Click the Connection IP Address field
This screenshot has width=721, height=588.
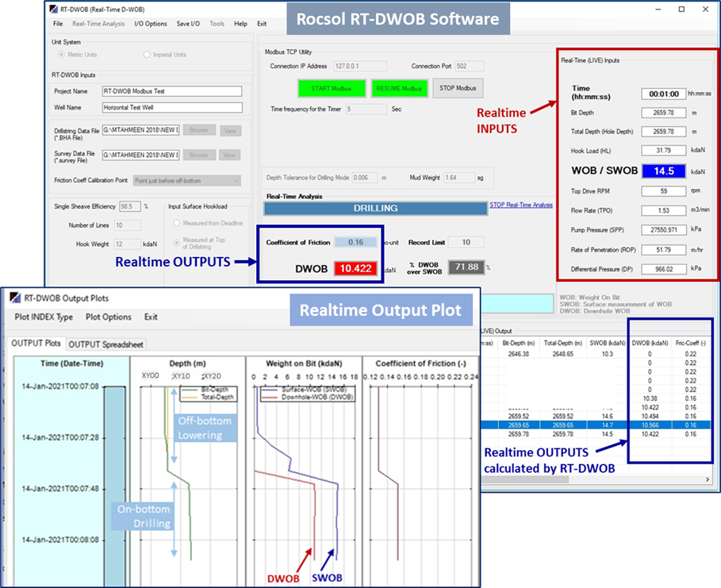[360, 66]
